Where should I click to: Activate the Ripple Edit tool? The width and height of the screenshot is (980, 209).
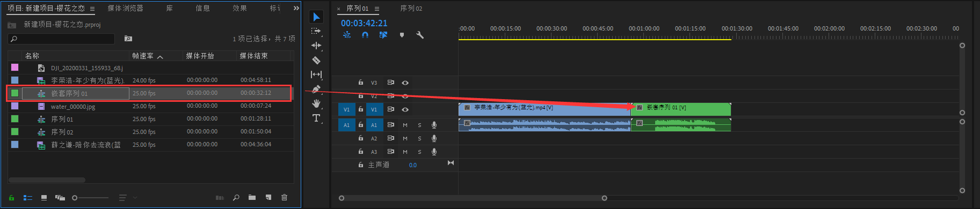coord(316,46)
